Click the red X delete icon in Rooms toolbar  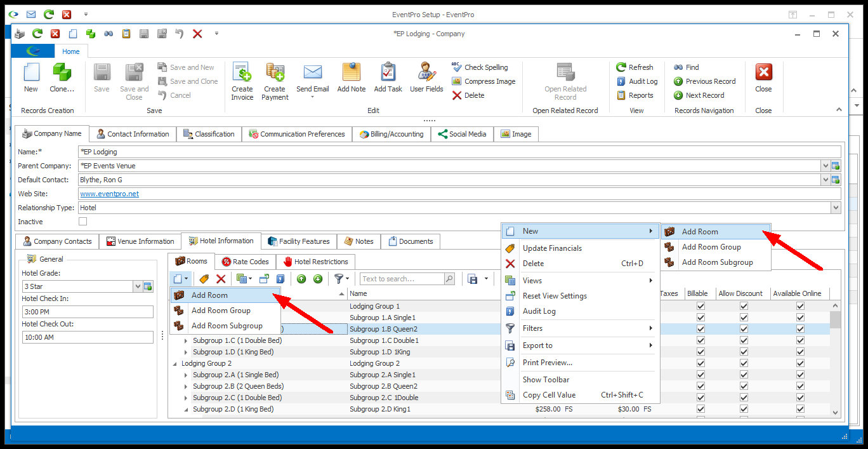click(221, 279)
